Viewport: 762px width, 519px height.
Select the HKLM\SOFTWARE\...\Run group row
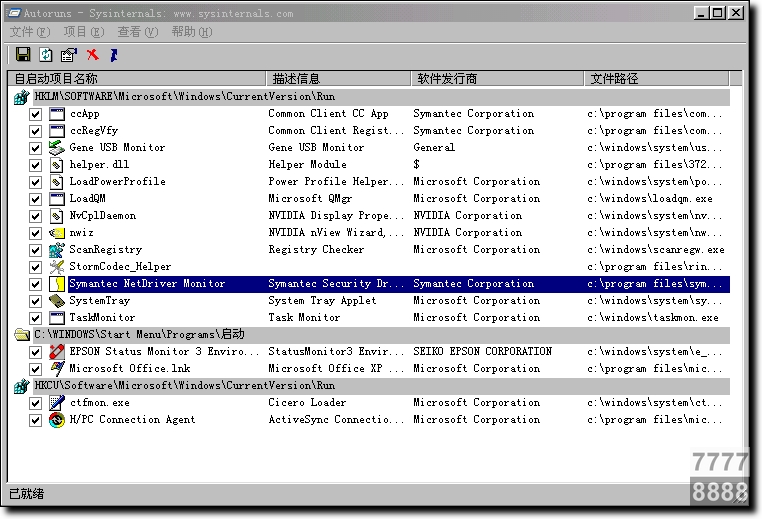pos(381,97)
